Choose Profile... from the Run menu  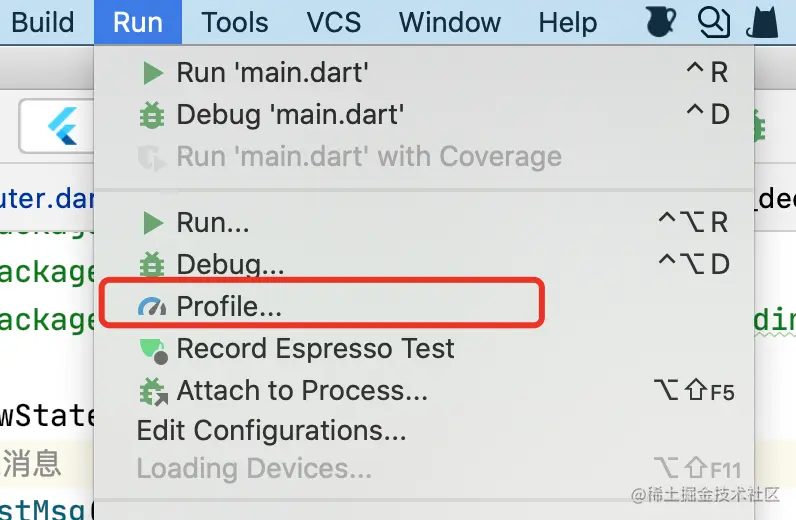coord(229,307)
